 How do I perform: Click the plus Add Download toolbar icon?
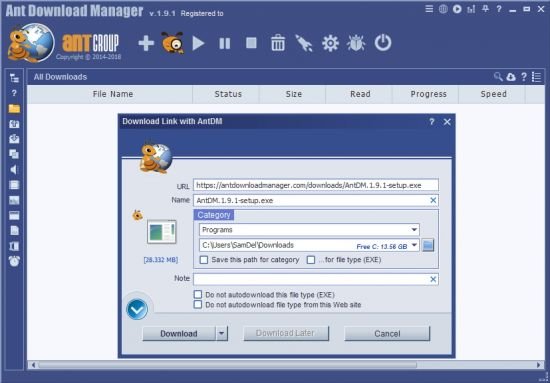point(146,43)
